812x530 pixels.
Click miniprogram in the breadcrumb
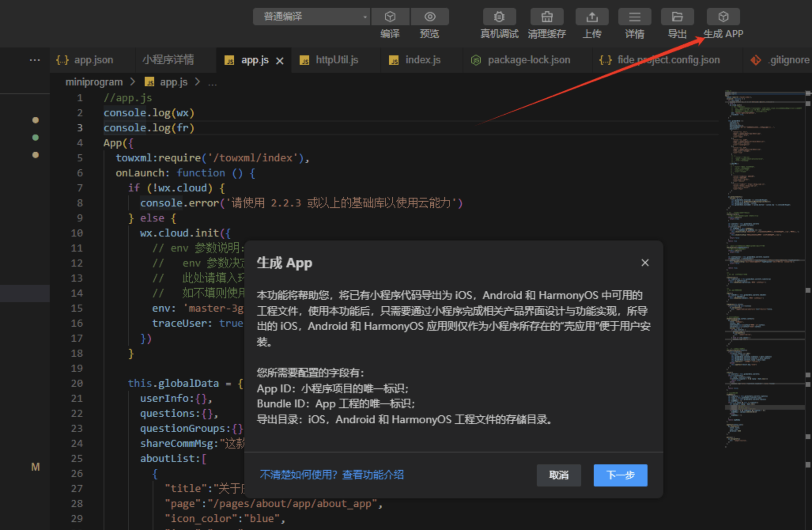coord(94,82)
